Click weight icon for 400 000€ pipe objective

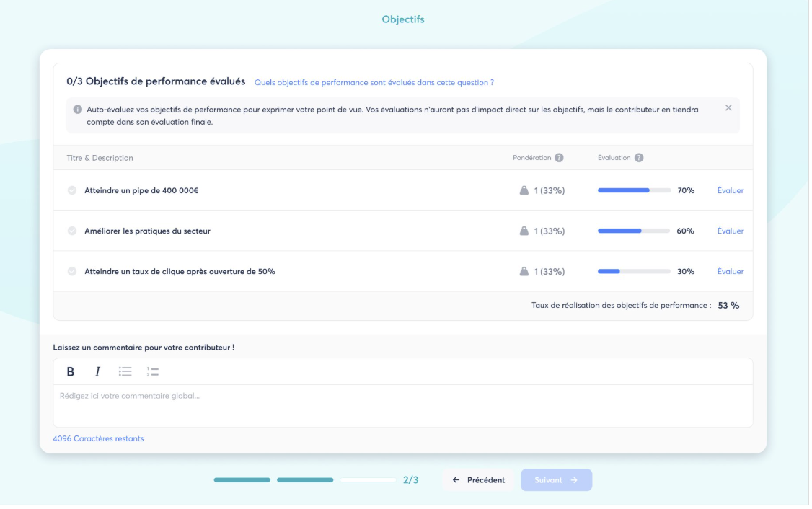524,191
